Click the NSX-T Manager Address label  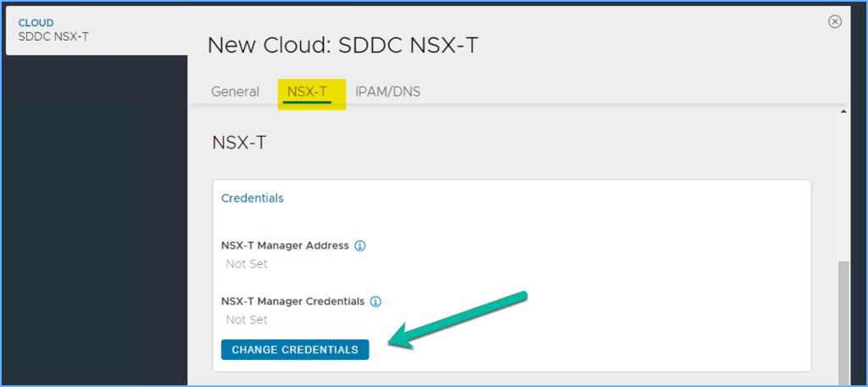[x=284, y=245]
